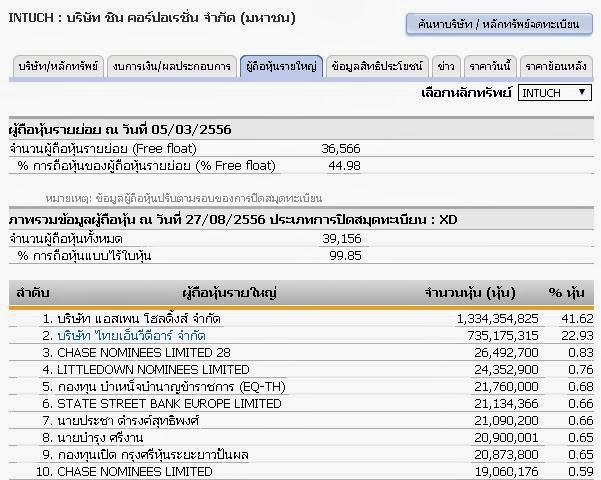Viewport: 601px width, 480px height.
Task: Click the 0.59 percent value
Action: pyautogui.click(x=581, y=472)
